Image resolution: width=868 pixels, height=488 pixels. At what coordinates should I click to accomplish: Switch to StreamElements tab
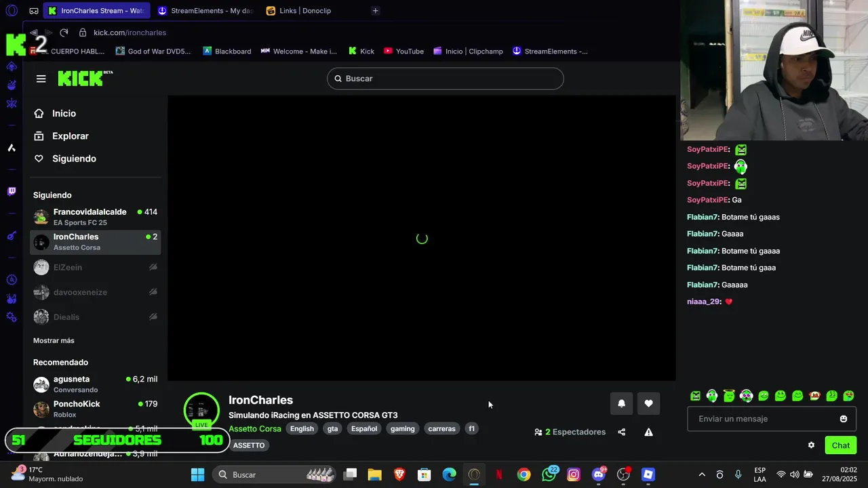(204, 11)
